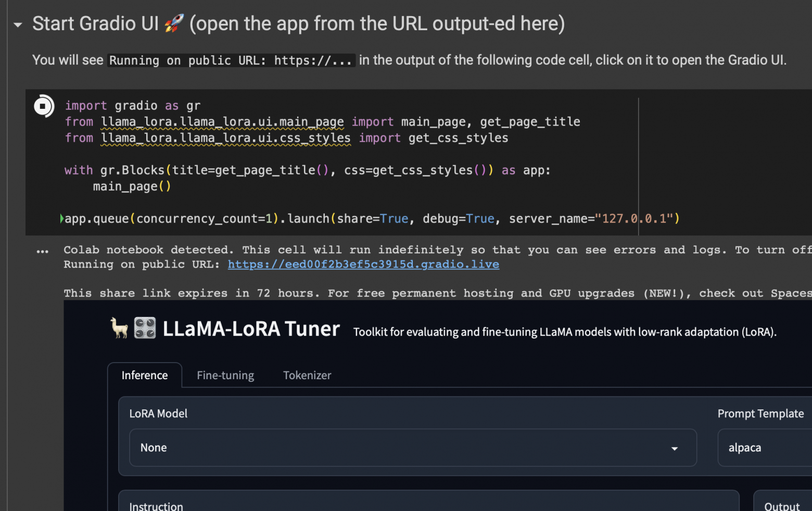Screen dimensions: 812x511
Task: Open the Prompt Template dropdown showing alpaca
Action: tap(764, 448)
